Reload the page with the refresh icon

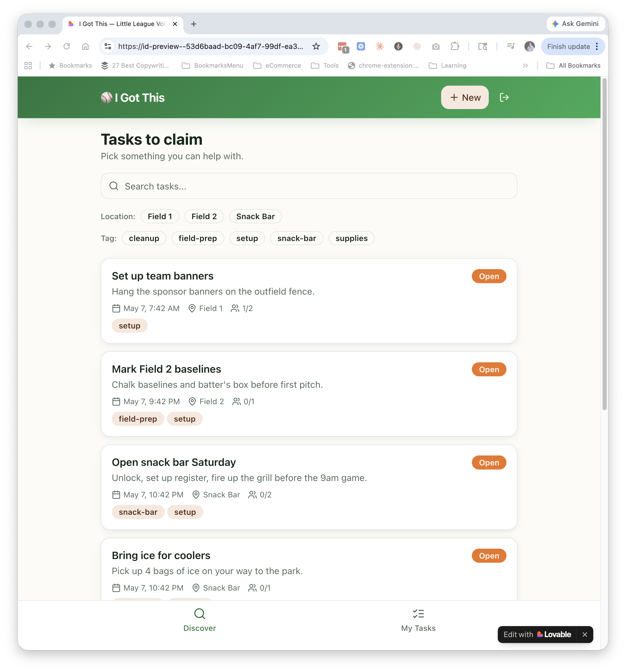67,46
